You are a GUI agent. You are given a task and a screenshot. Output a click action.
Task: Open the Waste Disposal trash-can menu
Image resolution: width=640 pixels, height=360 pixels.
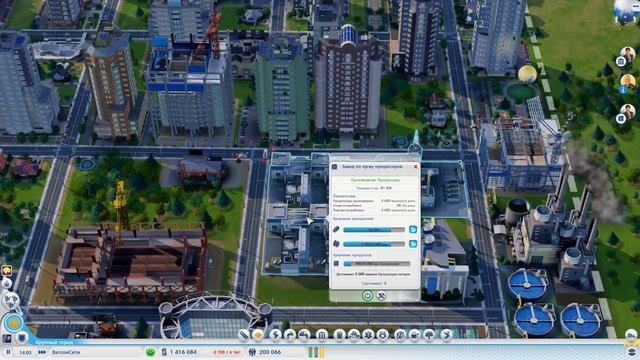point(339,335)
